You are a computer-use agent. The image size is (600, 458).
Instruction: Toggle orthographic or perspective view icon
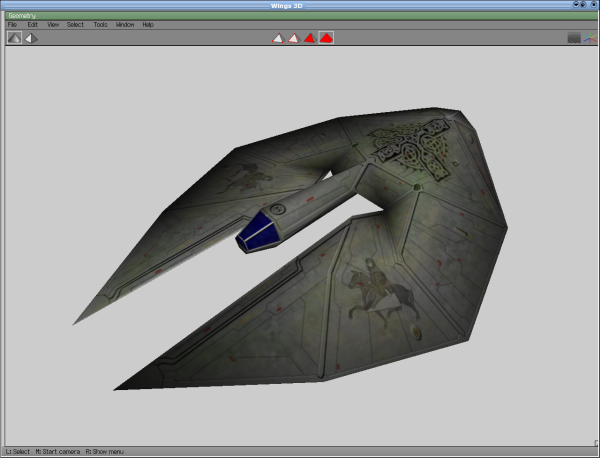[x=31, y=38]
